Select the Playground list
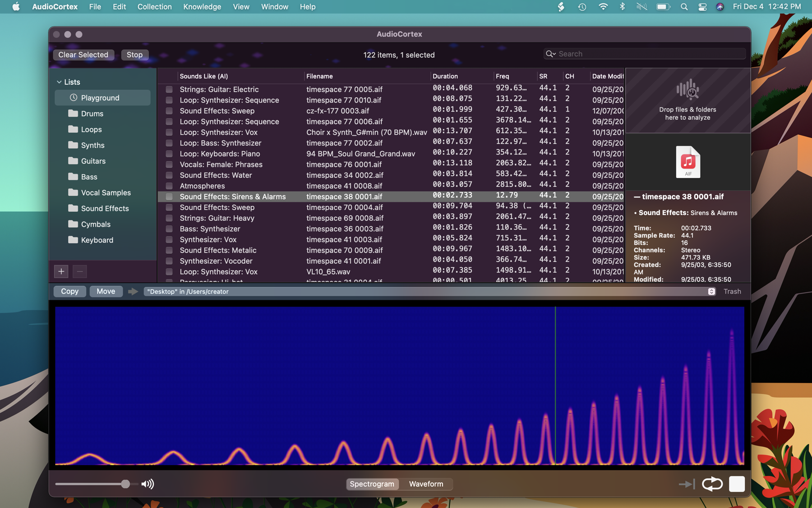Screen dimensions: 812x508 [100, 98]
